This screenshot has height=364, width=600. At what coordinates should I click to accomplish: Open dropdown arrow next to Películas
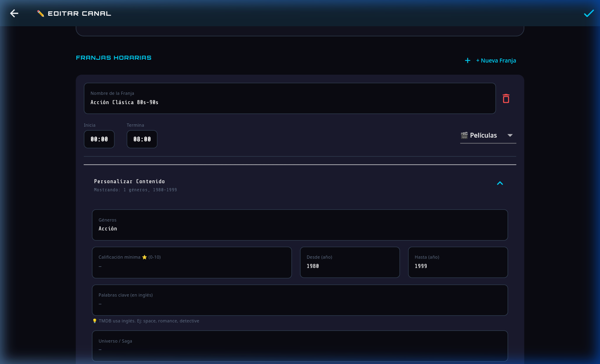(x=510, y=135)
